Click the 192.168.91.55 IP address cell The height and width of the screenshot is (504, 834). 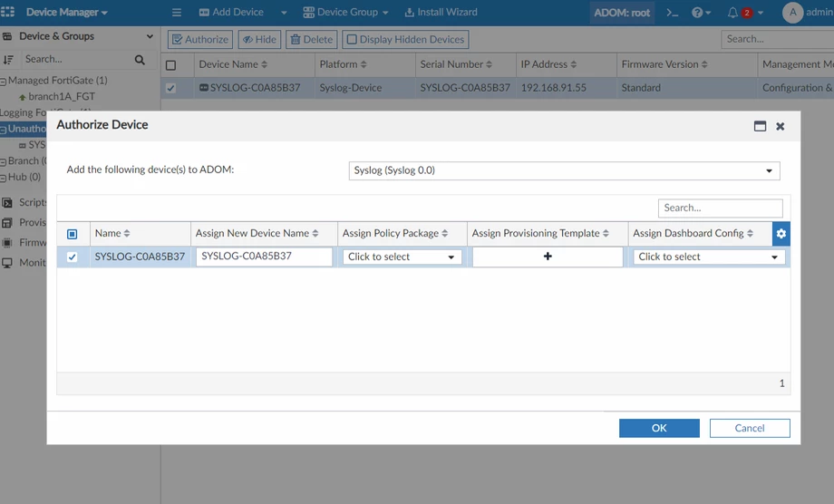point(554,88)
